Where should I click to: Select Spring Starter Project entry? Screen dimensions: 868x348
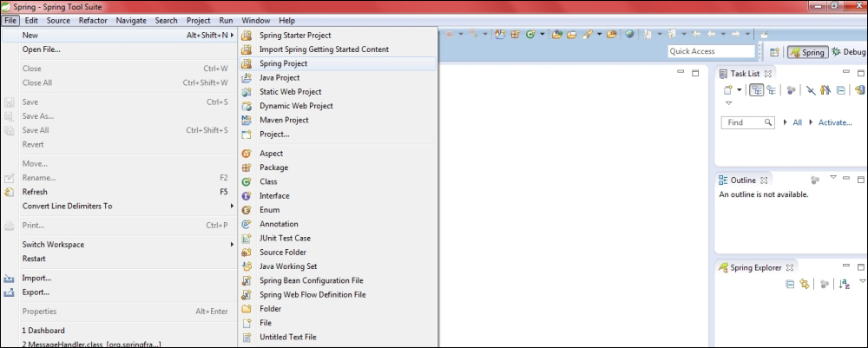point(338,35)
